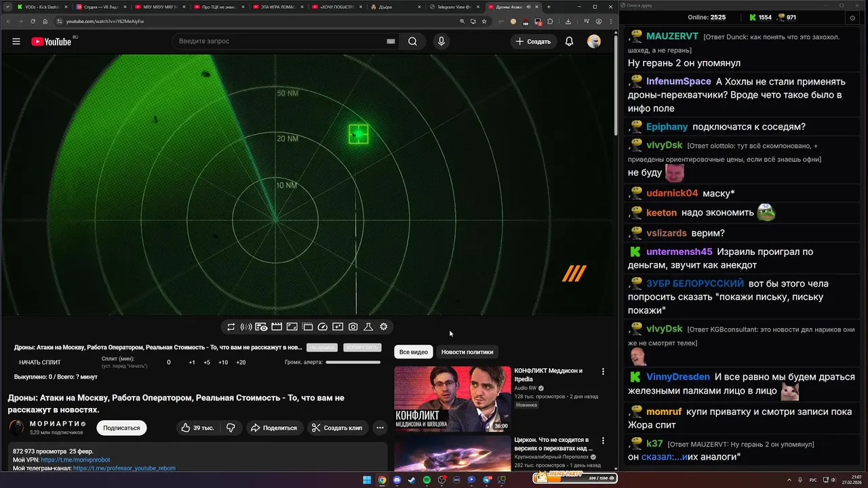This screenshot has width=868, height=488.
Task: Click НАЧАТЬ СПЛИТ button
Action: (40, 363)
